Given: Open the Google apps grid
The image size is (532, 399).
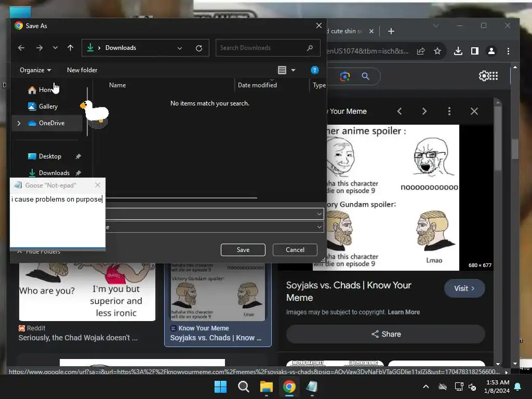Looking at the screenshot, I should [x=494, y=76].
